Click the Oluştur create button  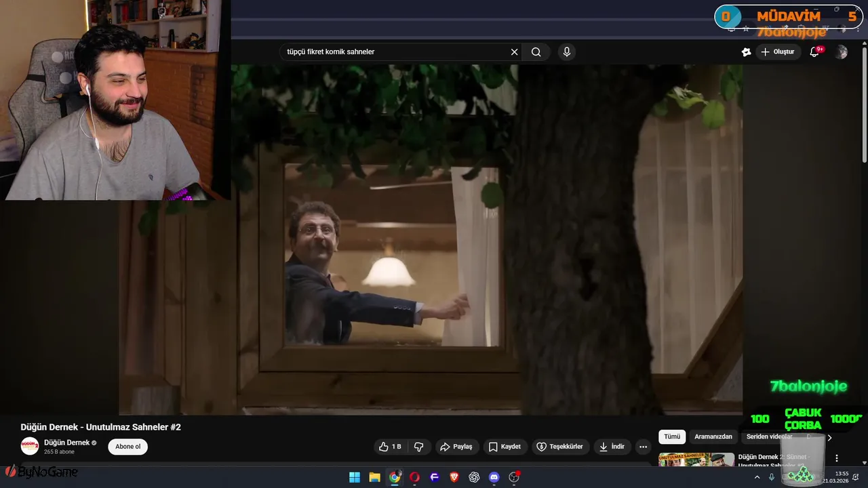[x=778, y=52]
